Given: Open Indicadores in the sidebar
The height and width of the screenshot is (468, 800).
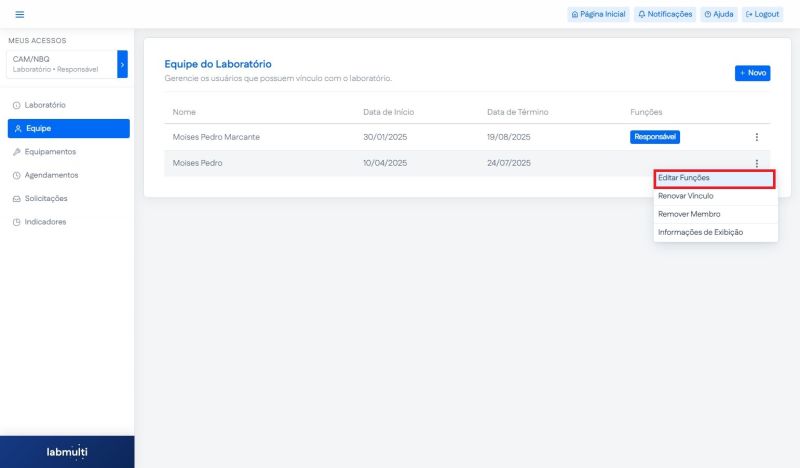Looking at the screenshot, I should pos(45,222).
